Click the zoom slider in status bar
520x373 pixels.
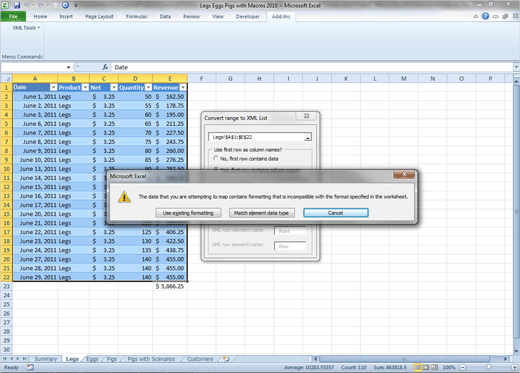pyautogui.click(x=489, y=367)
